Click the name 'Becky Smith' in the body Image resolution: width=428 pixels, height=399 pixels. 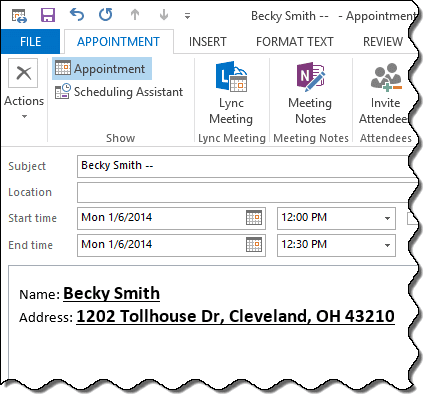pos(111,294)
